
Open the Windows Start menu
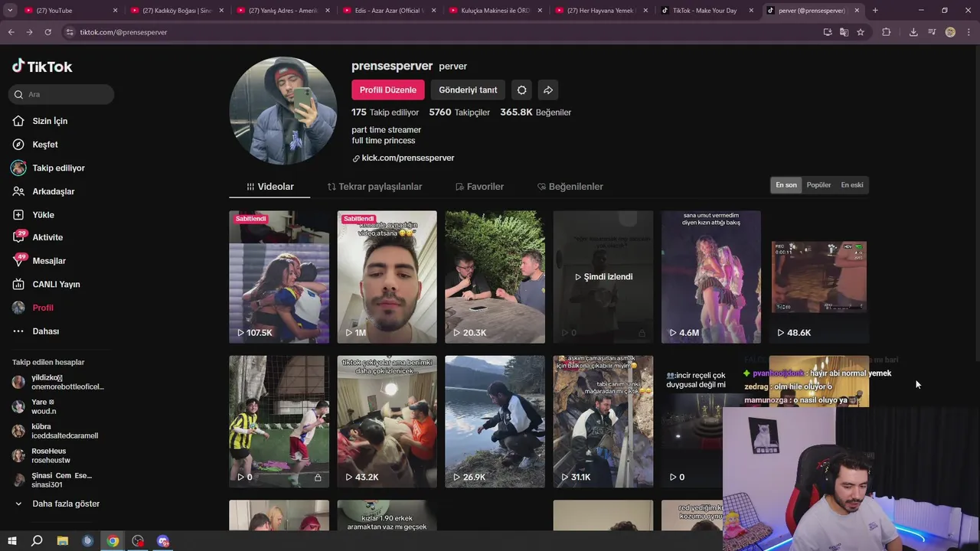coord(11,541)
